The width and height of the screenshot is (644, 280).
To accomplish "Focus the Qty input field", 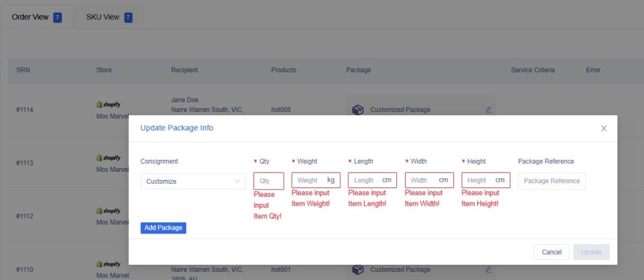I will pyautogui.click(x=269, y=181).
